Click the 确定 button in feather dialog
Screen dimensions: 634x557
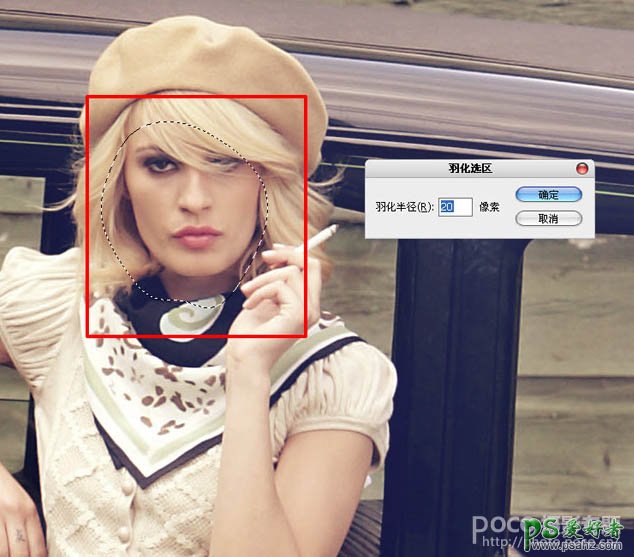(x=549, y=194)
